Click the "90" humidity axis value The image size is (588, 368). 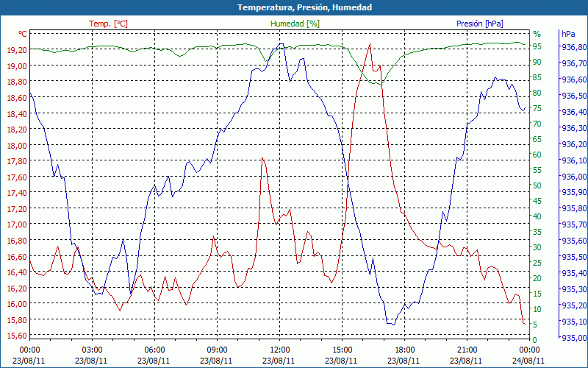[x=537, y=62]
